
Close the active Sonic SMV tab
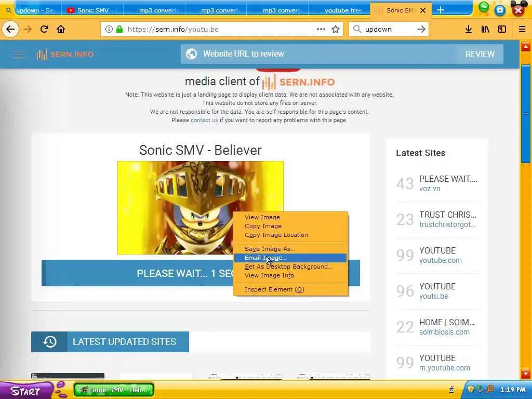tap(423, 10)
